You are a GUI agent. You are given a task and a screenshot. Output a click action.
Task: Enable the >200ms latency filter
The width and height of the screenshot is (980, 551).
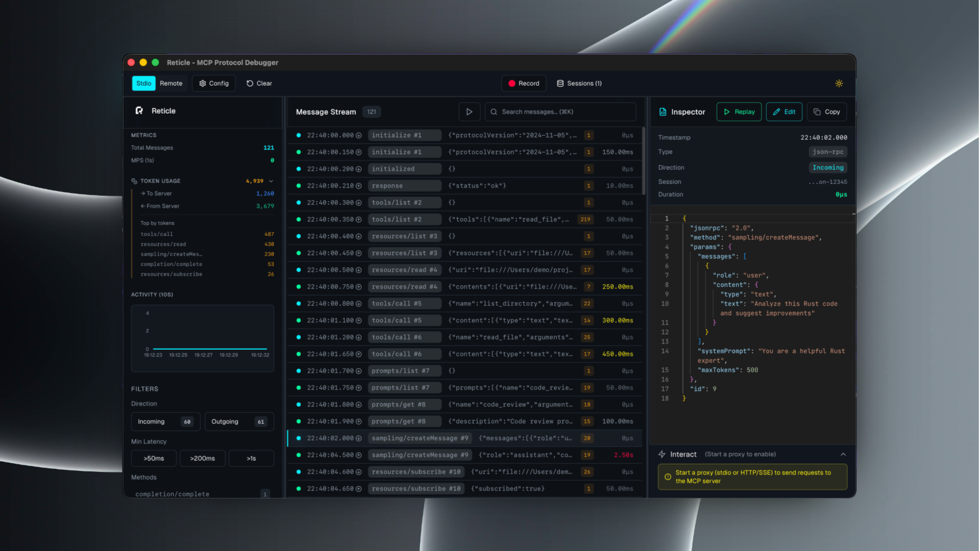(x=202, y=458)
